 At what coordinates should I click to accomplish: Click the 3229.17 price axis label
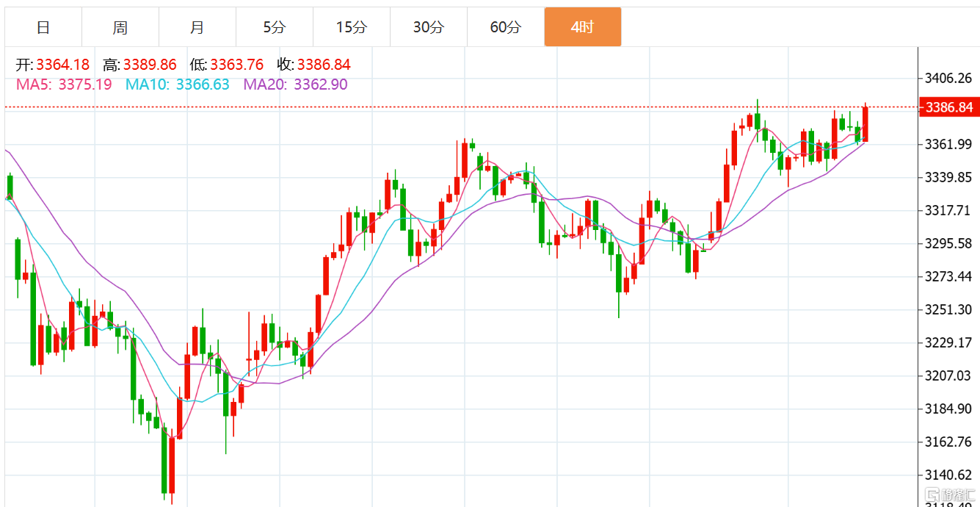[x=950, y=342]
